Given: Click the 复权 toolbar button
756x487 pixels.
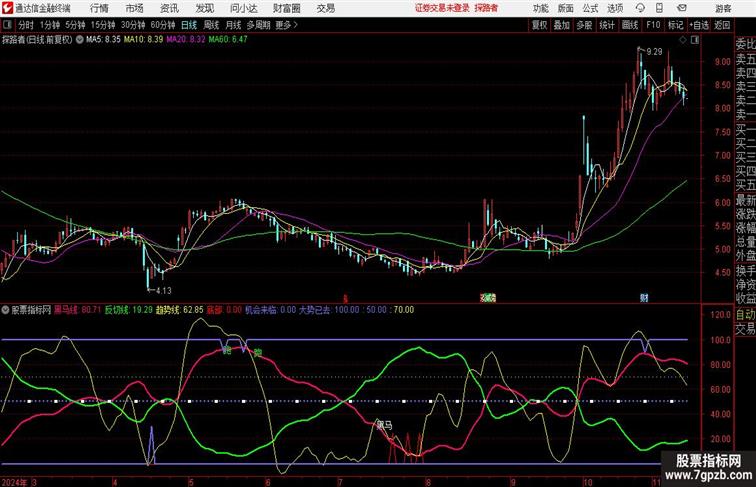Looking at the screenshot, I should coord(539,25).
